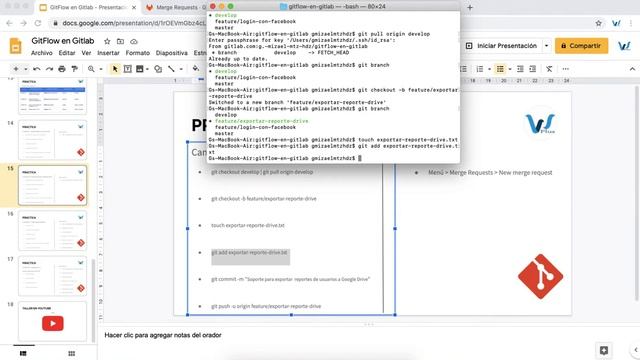Expand the line type dropdown arrow
This screenshot has width=640, height=360.
point(181,69)
